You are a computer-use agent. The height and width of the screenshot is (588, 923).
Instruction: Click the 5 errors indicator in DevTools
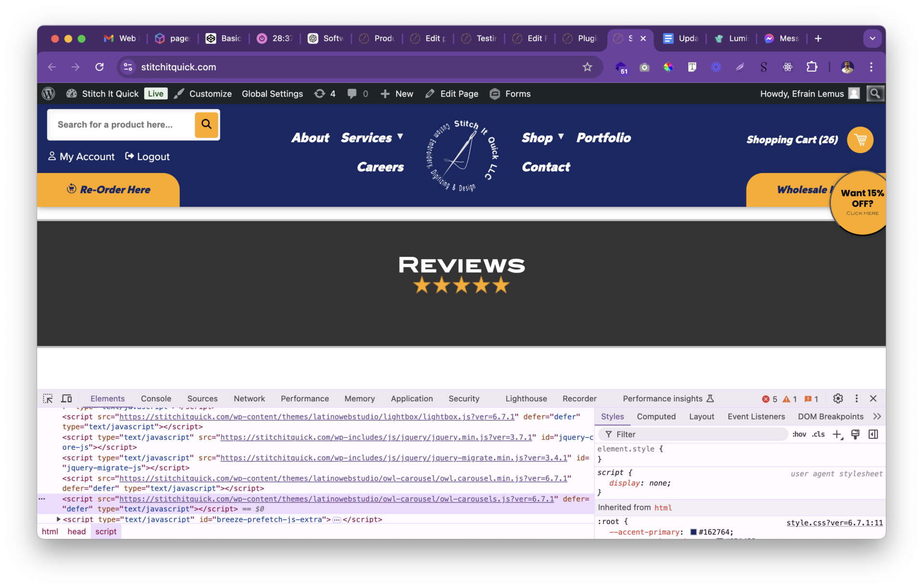770,399
